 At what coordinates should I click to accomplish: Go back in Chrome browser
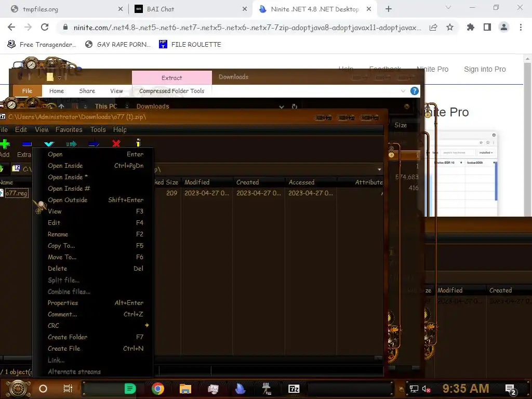(11, 27)
